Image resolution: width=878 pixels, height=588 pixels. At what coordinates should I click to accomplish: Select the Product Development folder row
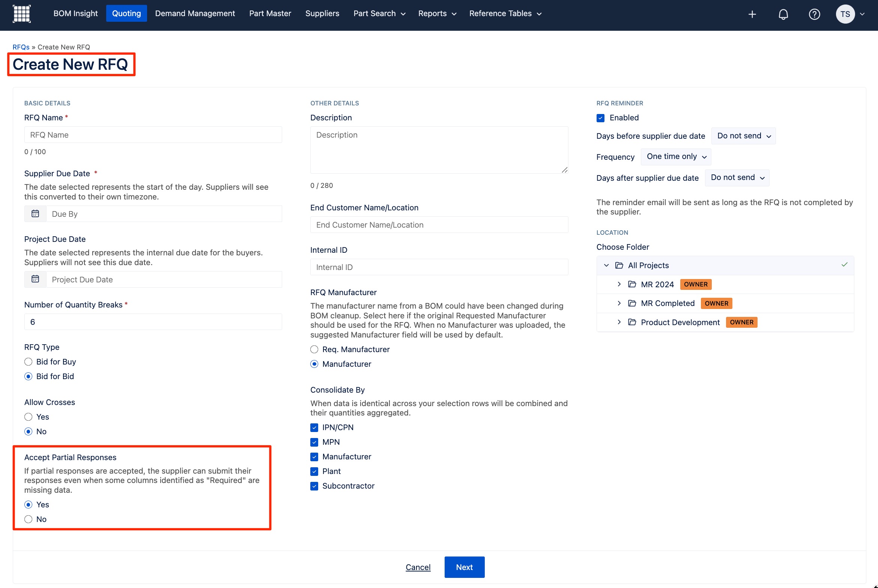pyautogui.click(x=725, y=322)
